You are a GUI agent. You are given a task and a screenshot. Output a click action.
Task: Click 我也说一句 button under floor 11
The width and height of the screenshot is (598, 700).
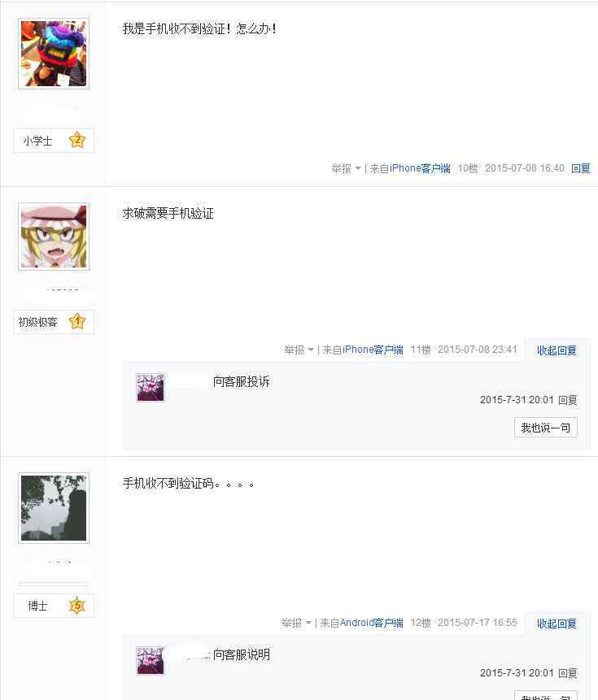point(546,428)
